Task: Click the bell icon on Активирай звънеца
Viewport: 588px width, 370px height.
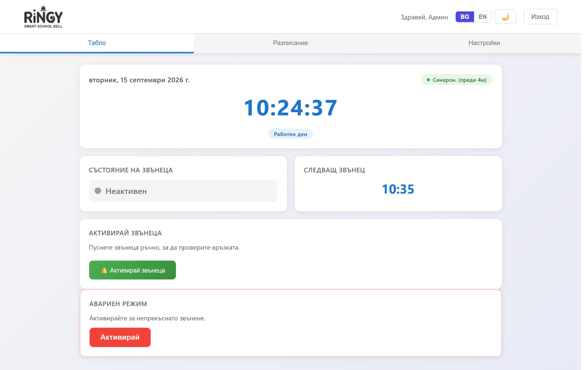Action: click(104, 270)
